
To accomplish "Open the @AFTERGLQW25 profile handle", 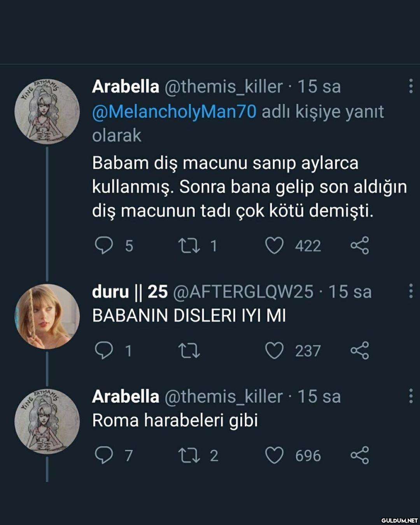I will [x=243, y=292].
